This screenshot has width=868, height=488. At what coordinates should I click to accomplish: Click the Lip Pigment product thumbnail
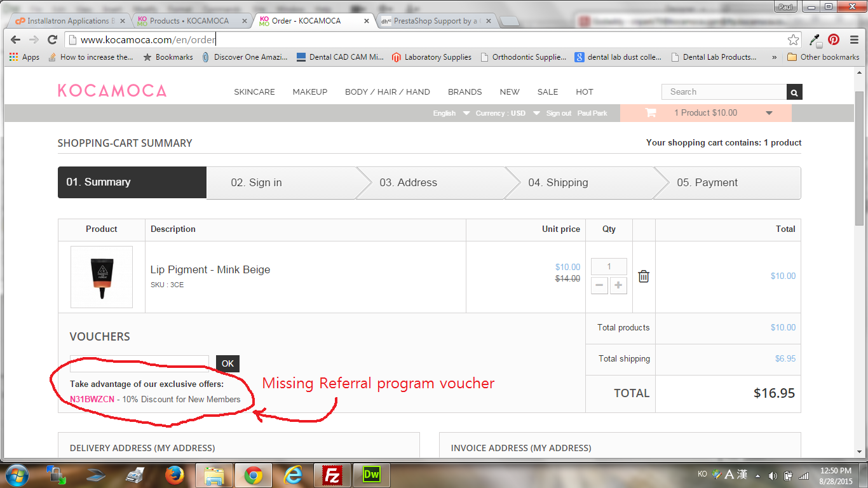click(x=102, y=276)
